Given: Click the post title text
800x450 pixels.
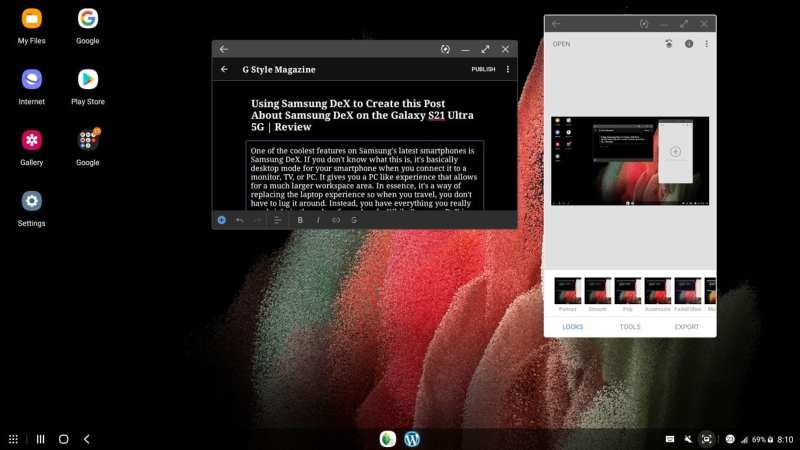Looking at the screenshot, I should pyautogui.click(x=362, y=115).
